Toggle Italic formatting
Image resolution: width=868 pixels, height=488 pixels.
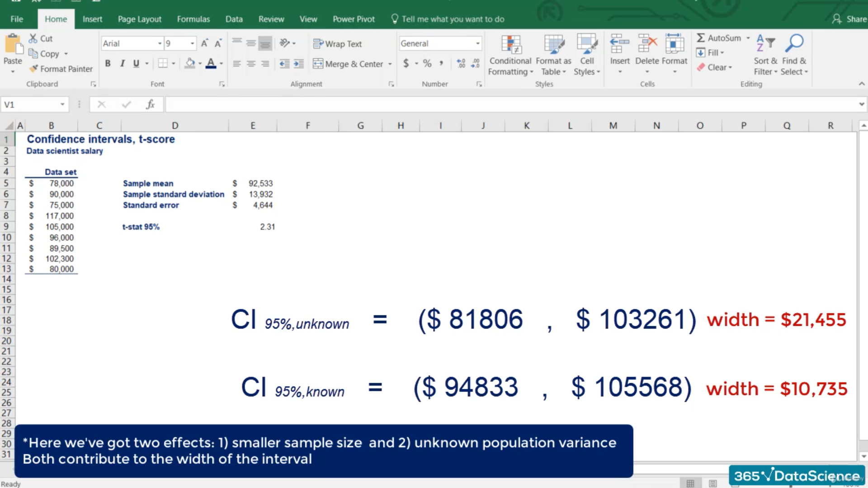[x=122, y=64]
